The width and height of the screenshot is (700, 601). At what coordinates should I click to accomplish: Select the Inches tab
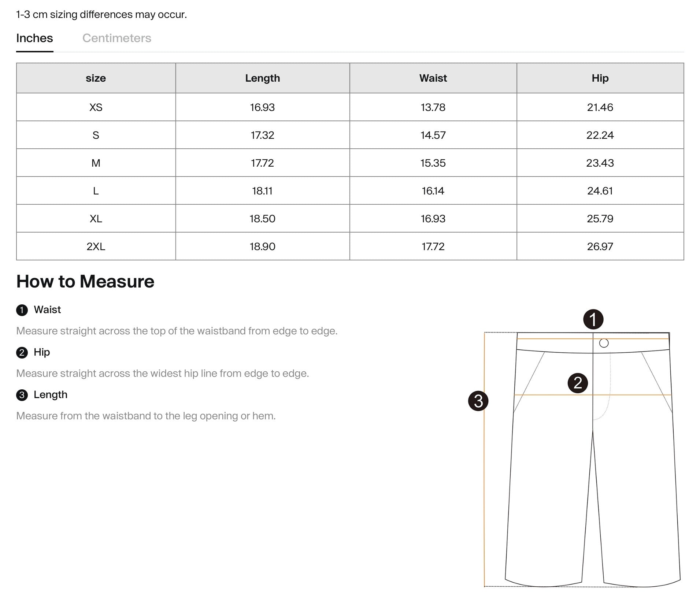(x=34, y=38)
